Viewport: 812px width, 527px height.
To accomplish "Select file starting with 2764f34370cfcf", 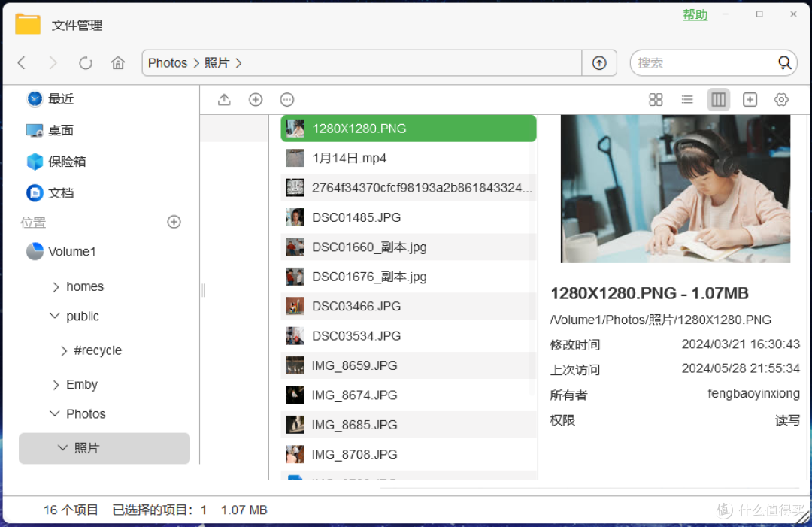I will coord(408,187).
